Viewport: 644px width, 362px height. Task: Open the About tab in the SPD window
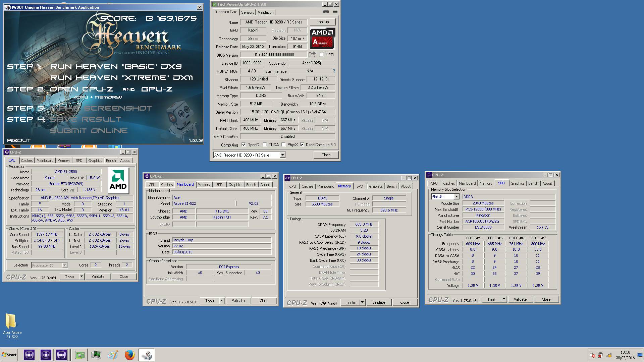click(x=547, y=183)
